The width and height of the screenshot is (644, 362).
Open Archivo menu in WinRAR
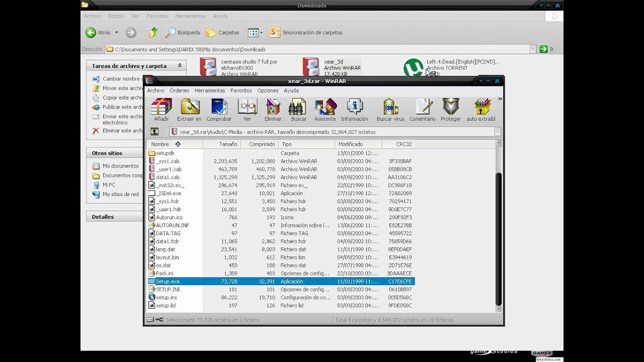click(155, 90)
